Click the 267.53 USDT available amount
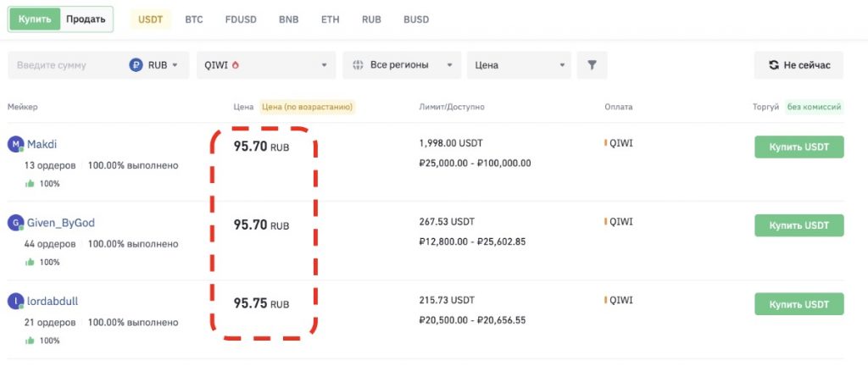868x366 pixels. point(447,222)
